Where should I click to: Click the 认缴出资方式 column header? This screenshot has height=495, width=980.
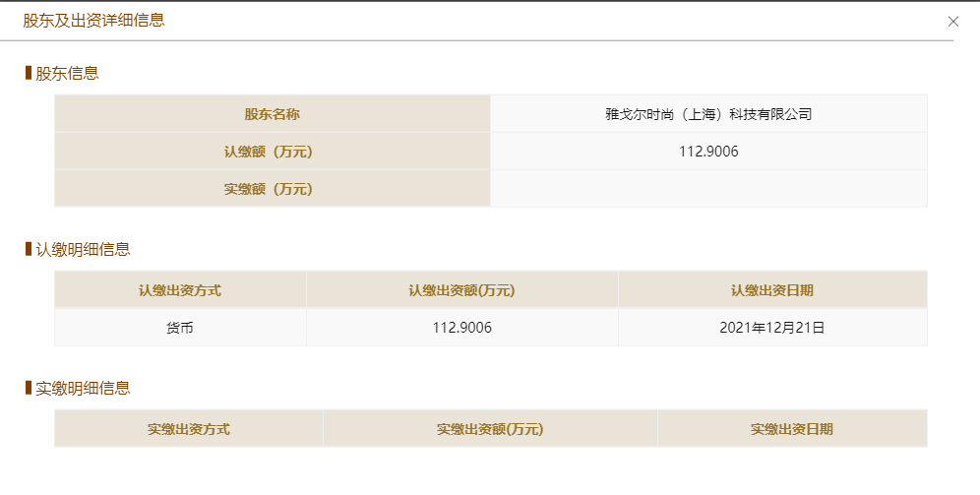[180, 290]
